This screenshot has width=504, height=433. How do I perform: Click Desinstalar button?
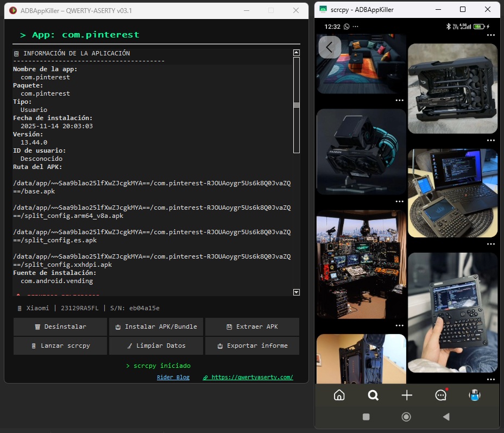pos(60,327)
